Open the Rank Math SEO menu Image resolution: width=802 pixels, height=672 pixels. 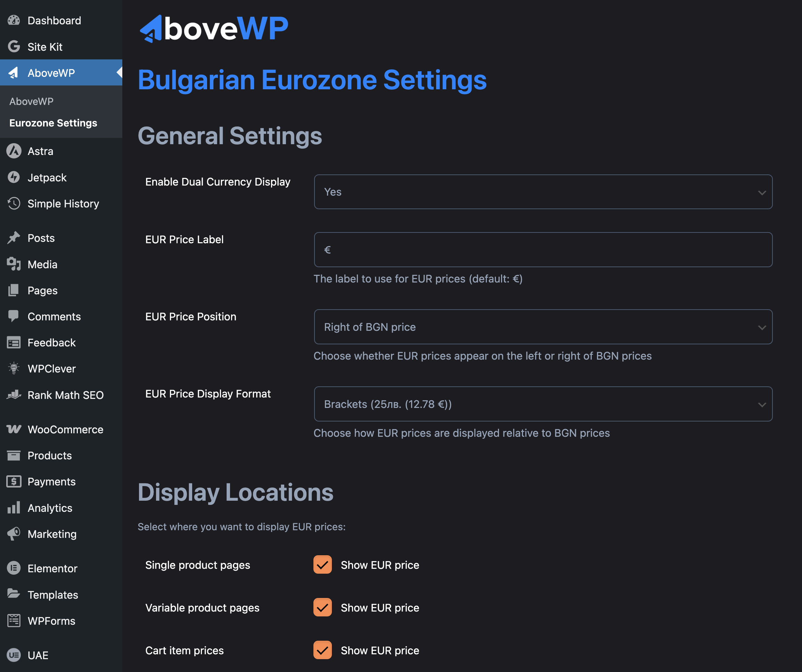click(x=61, y=395)
